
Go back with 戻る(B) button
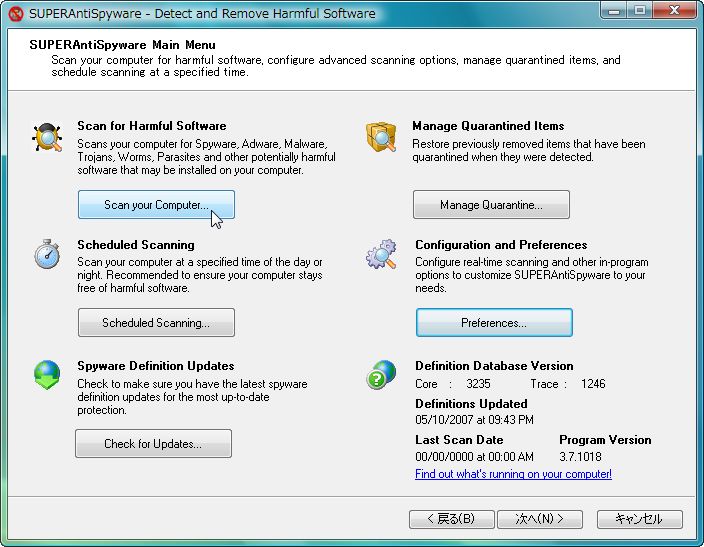click(452, 519)
